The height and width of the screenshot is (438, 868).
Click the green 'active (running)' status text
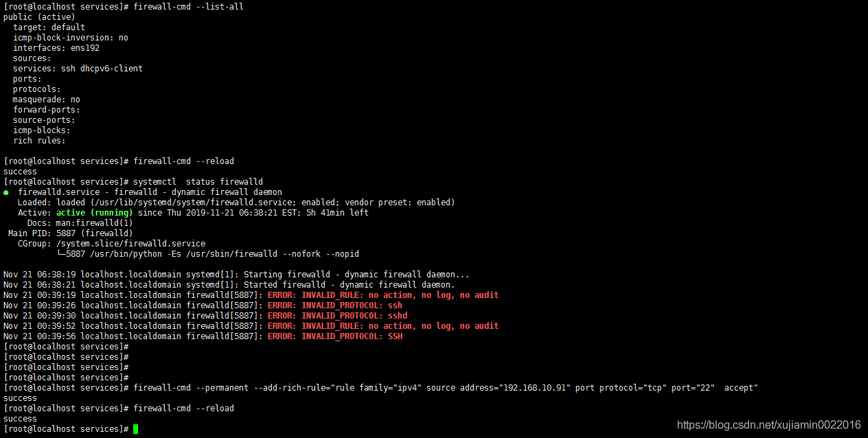[95, 213]
